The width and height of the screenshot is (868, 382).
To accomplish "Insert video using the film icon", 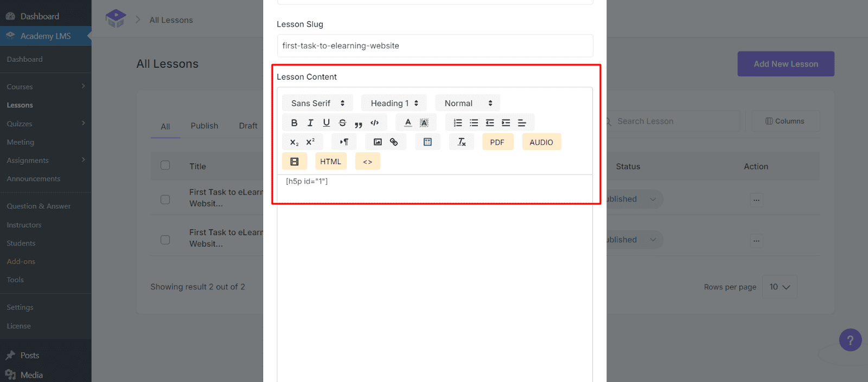I will [x=295, y=161].
